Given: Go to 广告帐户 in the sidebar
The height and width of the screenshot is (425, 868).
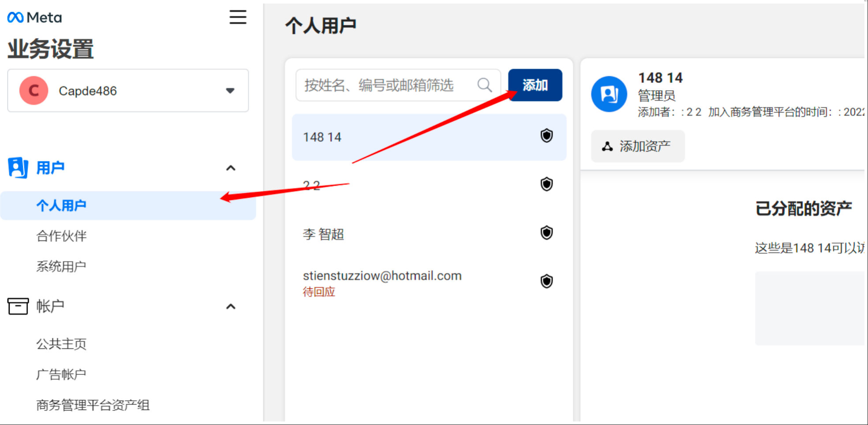Looking at the screenshot, I should 61,374.
